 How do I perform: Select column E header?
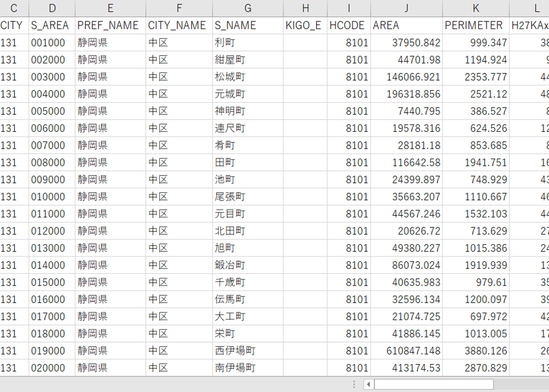click(x=111, y=8)
